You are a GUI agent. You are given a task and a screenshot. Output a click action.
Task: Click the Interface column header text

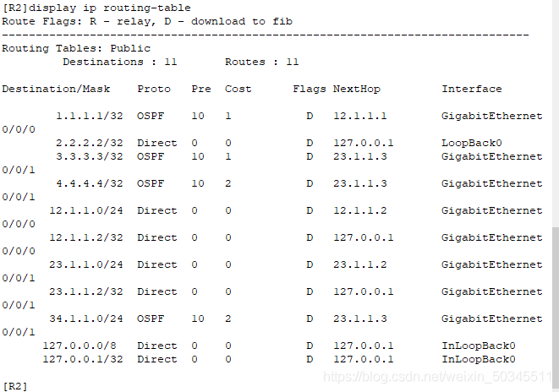click(x=472, y=89)
